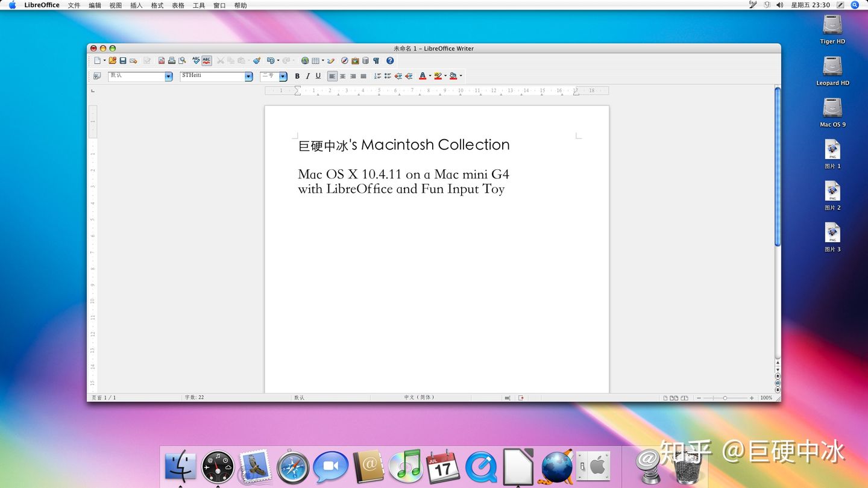Toggle AutoSpellcheck red-underlined ABC button
The height and width of the screenshot is (488, 868).
tap(207, 61)
